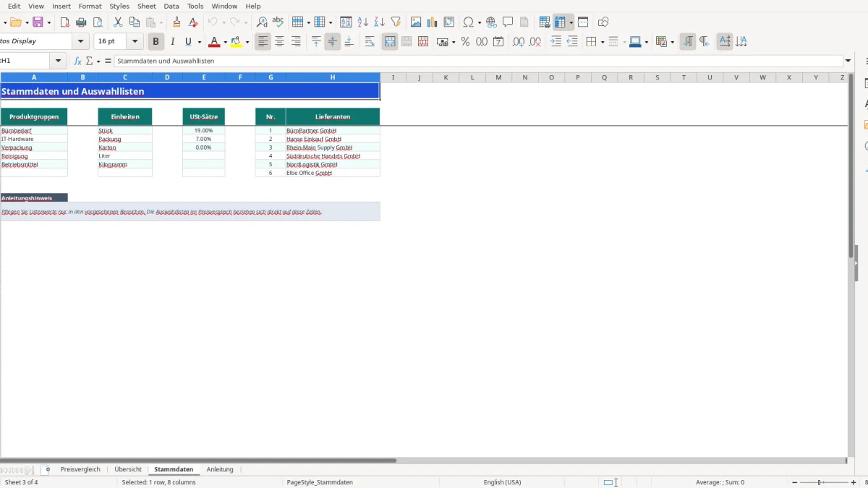Toggle merge and center cells
Viewport: 868px width, 488px height.
pos(390,42)
